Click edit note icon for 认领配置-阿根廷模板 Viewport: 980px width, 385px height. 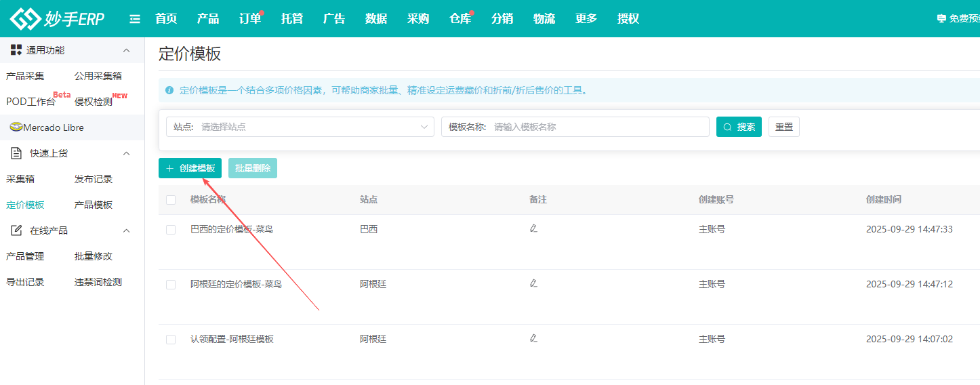coord(533,338)
